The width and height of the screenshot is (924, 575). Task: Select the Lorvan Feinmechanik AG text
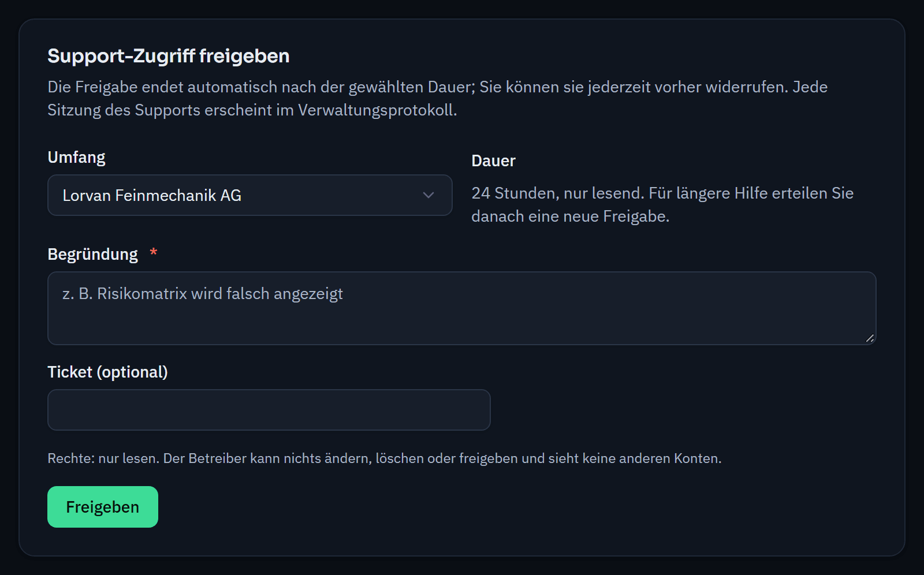pyautogui.click(x=152, y=196)
